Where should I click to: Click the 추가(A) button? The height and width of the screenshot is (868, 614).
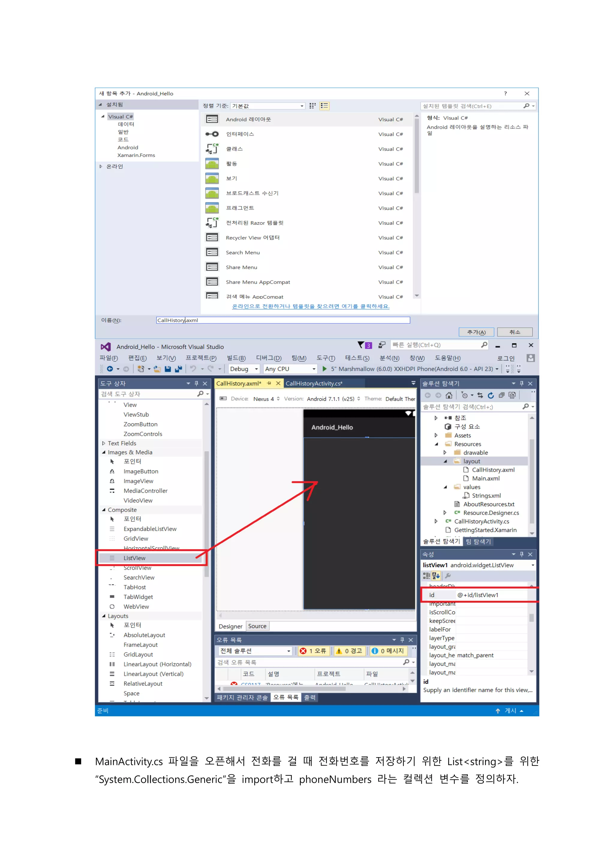476,332
